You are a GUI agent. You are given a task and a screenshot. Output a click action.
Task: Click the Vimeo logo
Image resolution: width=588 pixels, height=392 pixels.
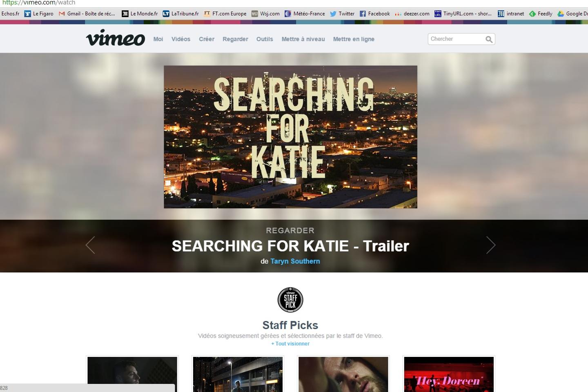click(x=116, y=38)
